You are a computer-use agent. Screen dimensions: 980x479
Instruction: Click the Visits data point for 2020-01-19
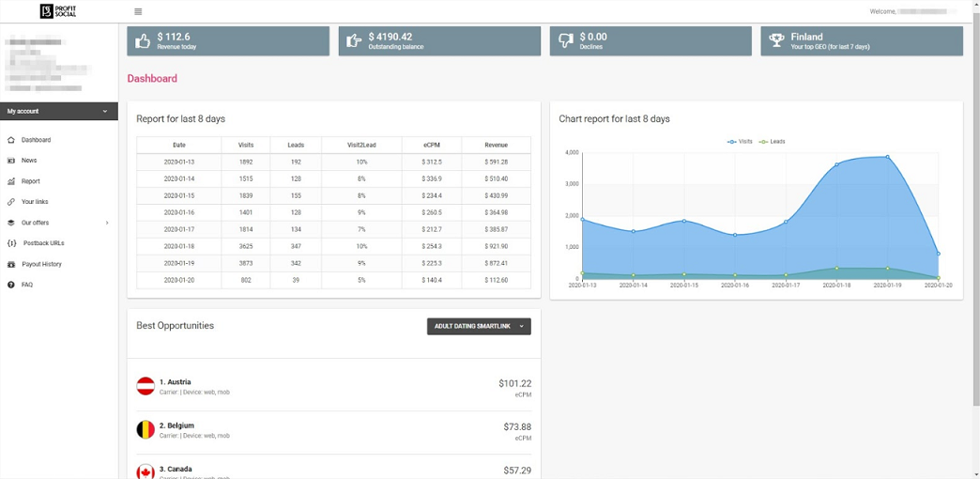(887, 157)
